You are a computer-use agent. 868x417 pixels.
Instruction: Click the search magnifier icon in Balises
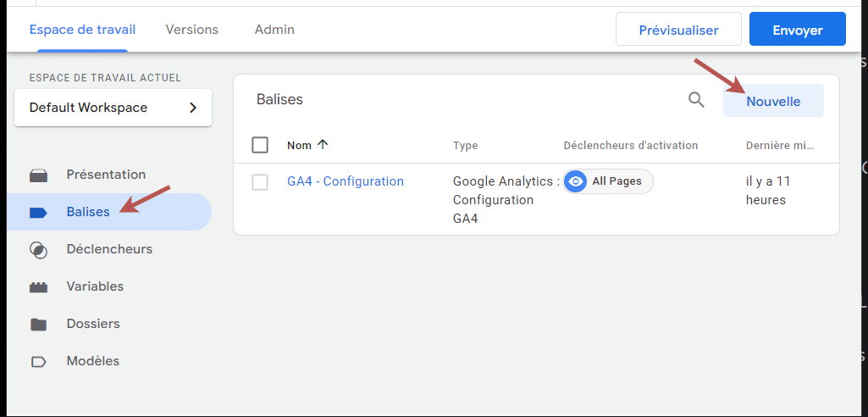coord(696,100)
